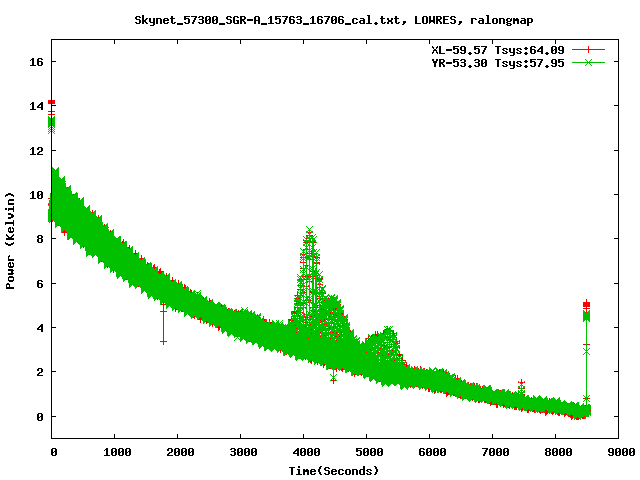The height and width of the screenshot is (480, 640).
Task: Click the small spike near 7450 seconds
Action: point(521,387)
